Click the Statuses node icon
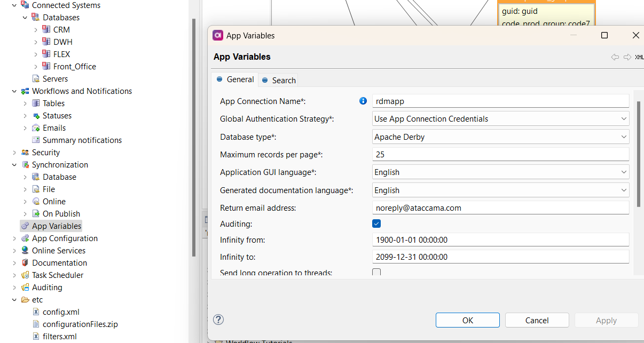 point(36,116)
